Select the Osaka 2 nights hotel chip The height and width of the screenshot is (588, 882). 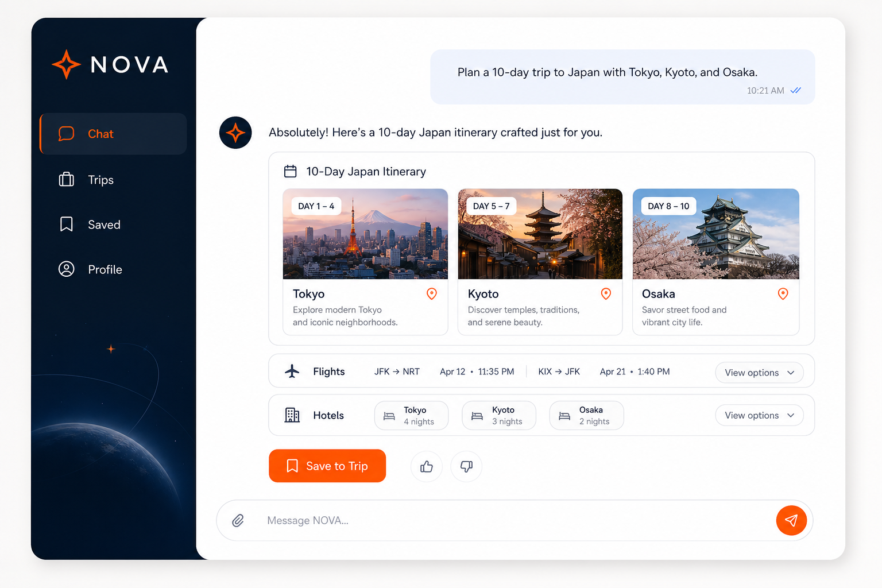point(586,415)
